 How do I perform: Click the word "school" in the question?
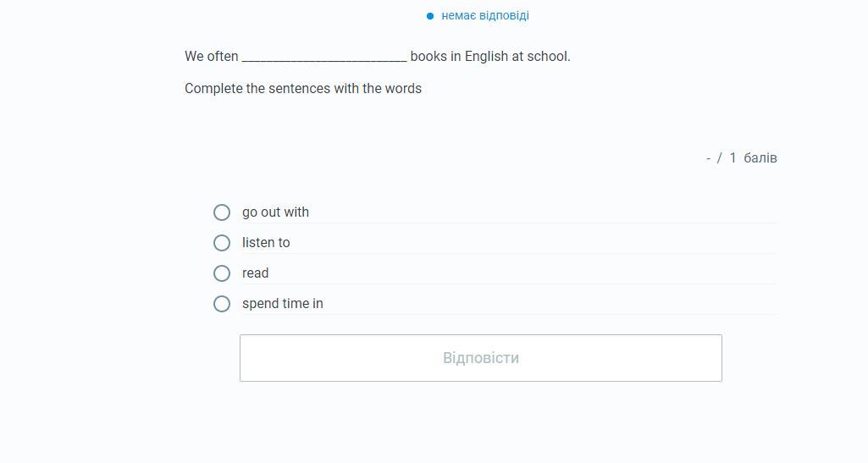click(x=548, y=57)
